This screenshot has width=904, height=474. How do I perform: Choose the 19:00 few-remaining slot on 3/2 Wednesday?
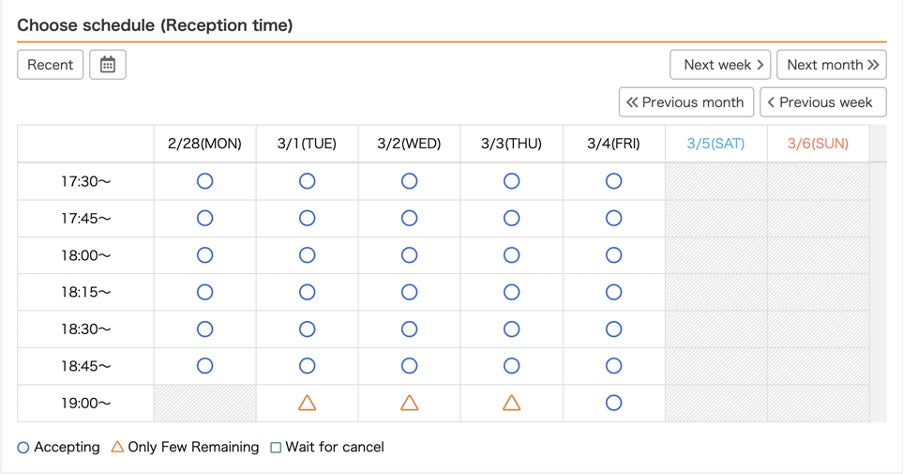click(x=409, y=403)
